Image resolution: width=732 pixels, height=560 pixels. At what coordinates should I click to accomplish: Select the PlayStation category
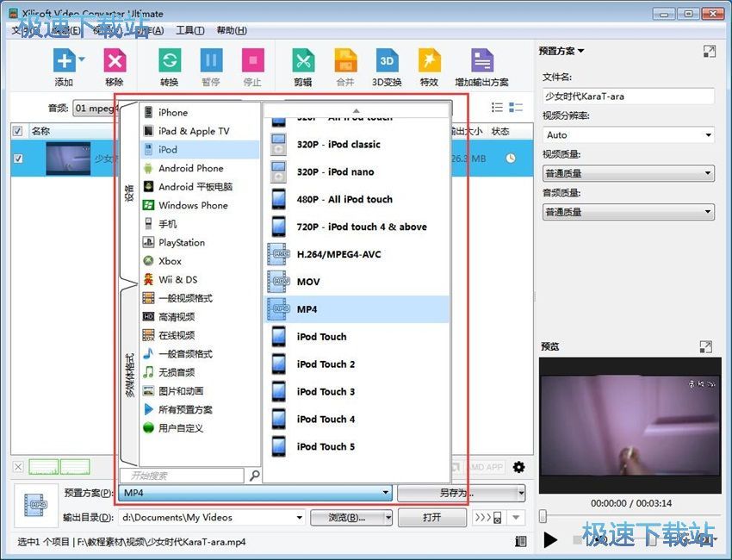199,242
